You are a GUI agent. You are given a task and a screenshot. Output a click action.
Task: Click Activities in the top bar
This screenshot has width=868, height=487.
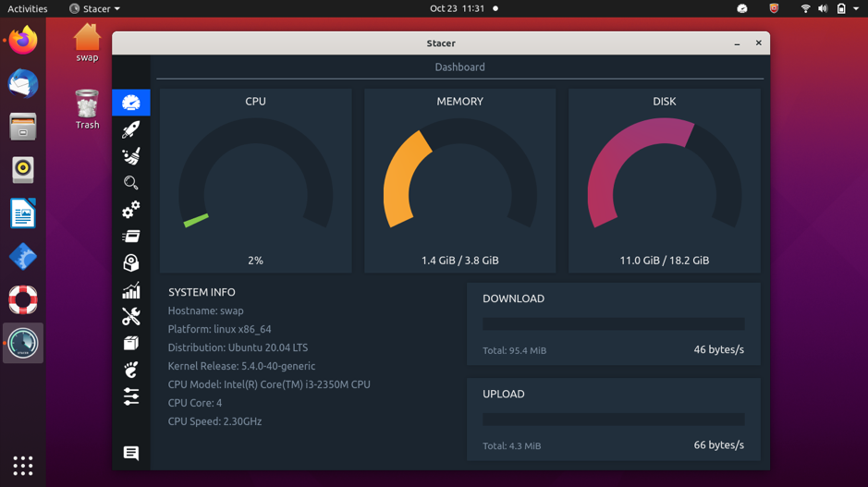[28, 9]
